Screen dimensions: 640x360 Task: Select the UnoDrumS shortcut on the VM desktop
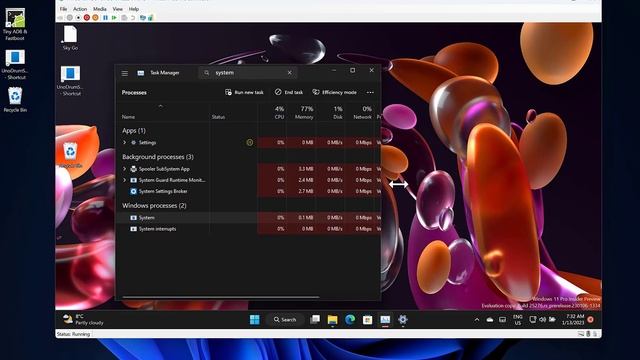[x=69, y=81]
